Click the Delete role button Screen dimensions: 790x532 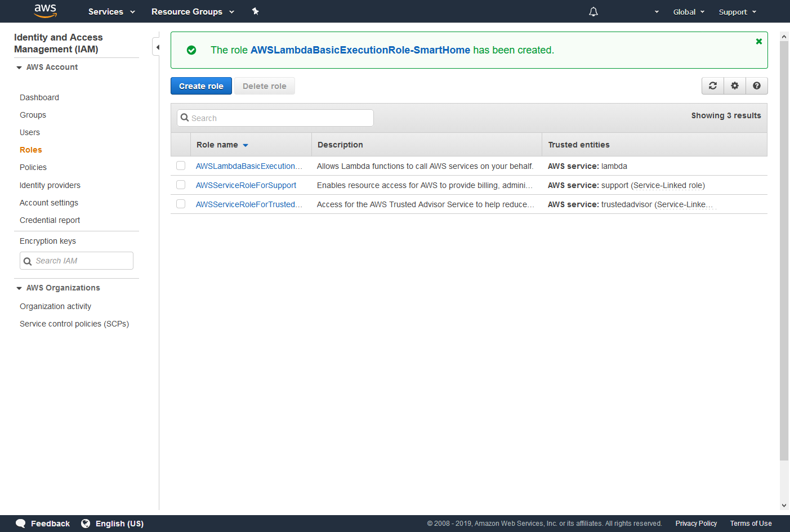point(265,86)
